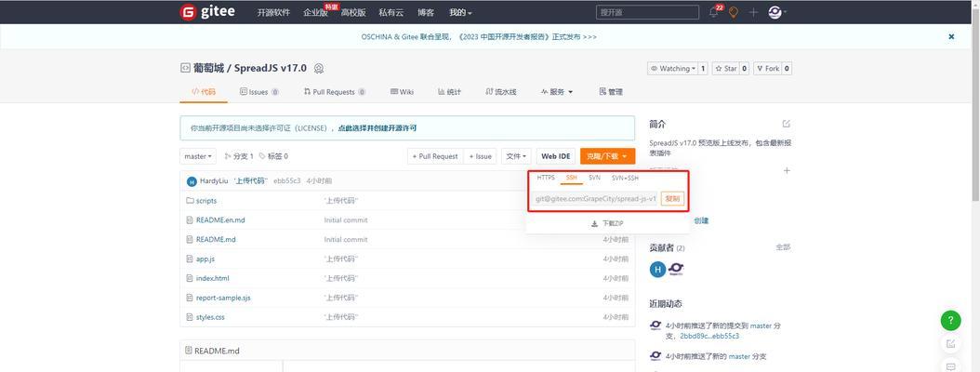The image size is (980, 372).
Task: Click the Gitee logo
Action: (206, 12)
